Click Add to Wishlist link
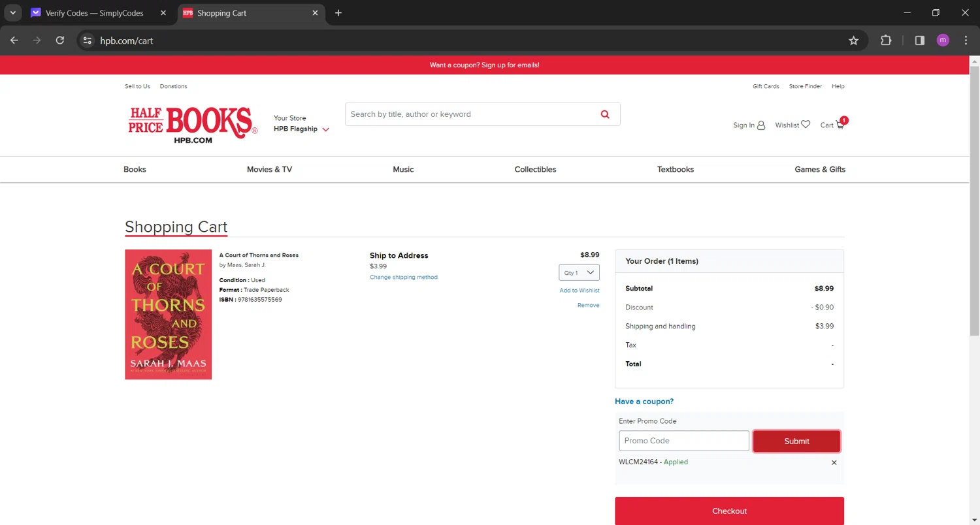This screenshot has width=980, height=525. click(x=580, y=291)
